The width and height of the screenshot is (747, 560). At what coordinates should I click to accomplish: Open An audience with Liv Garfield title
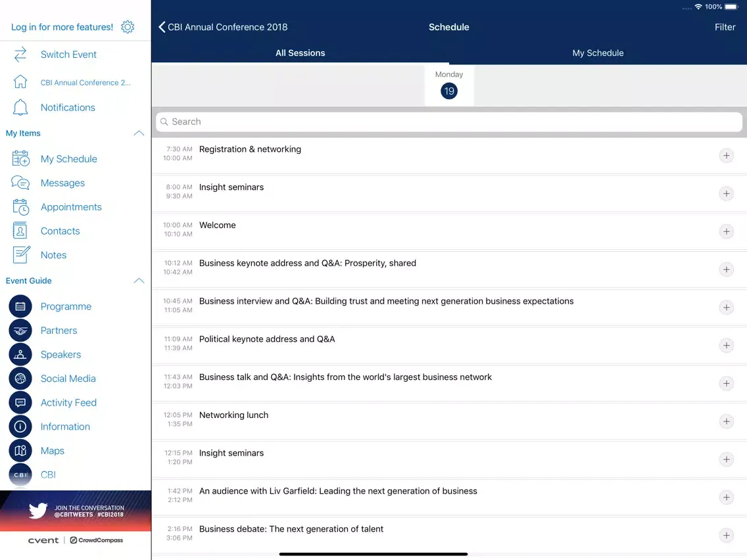(x=338, y=491)
